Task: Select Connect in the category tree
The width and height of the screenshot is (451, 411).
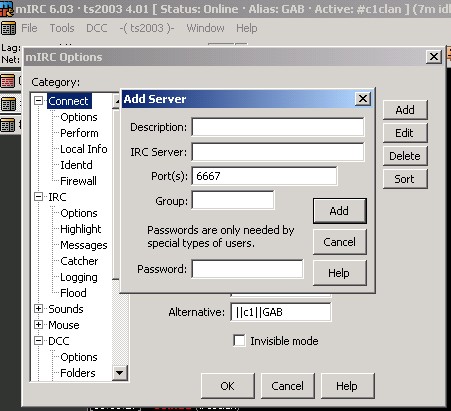Action: click(x=68, y=101)
